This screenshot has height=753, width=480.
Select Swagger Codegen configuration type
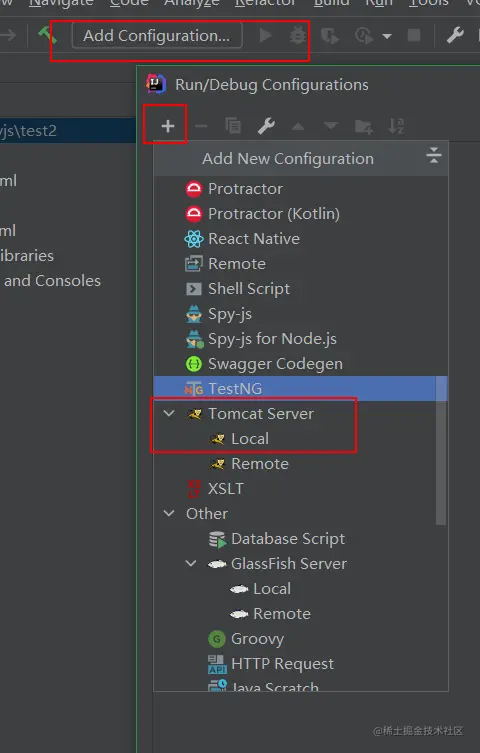tap(301, 364)
